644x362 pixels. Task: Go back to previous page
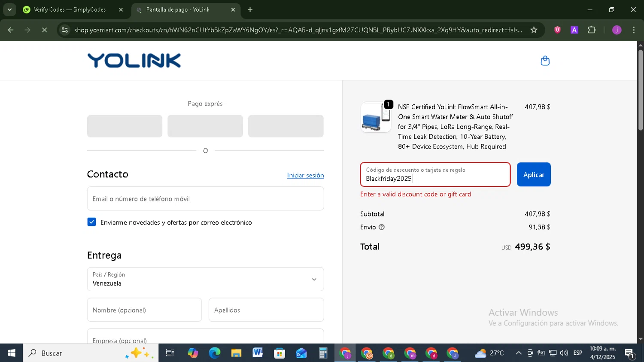(x=11, y=30)
